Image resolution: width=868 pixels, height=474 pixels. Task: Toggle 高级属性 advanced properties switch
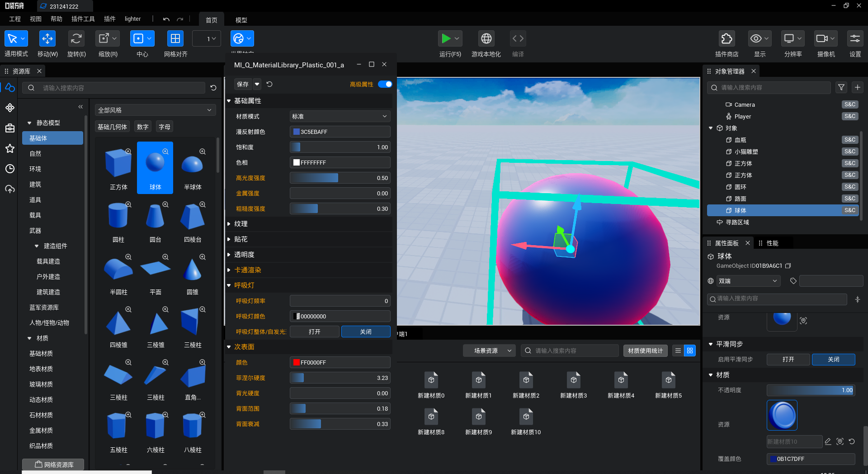[x=385, y=84]
